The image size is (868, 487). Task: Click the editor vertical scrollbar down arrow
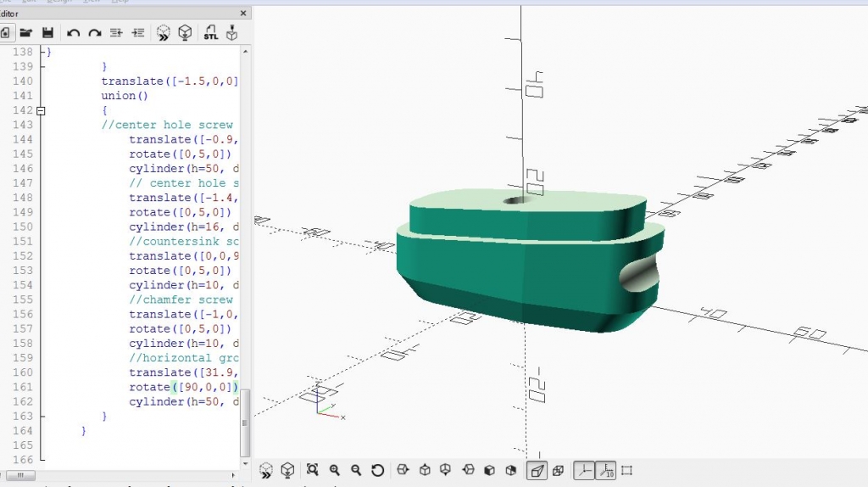245,463
